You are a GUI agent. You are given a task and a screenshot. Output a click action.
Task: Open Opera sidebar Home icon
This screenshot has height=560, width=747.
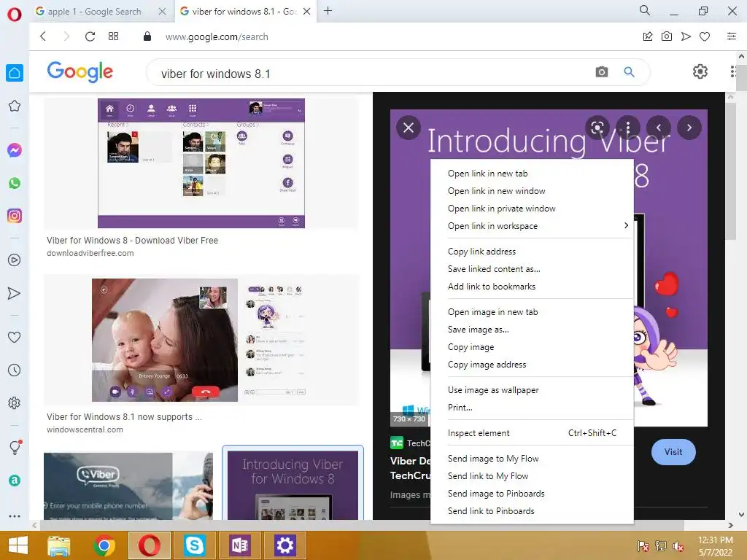(x=15, y=73)
